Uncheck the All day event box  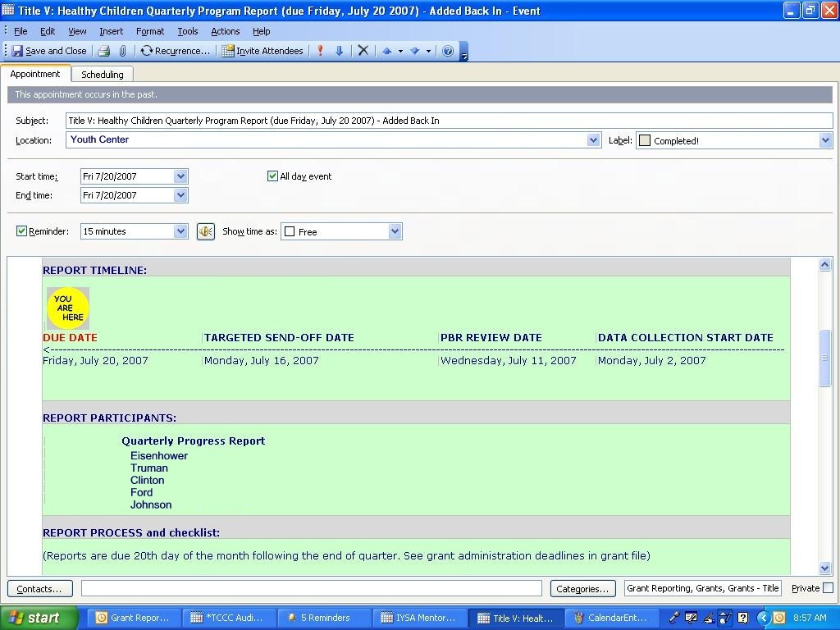(272, 176)
